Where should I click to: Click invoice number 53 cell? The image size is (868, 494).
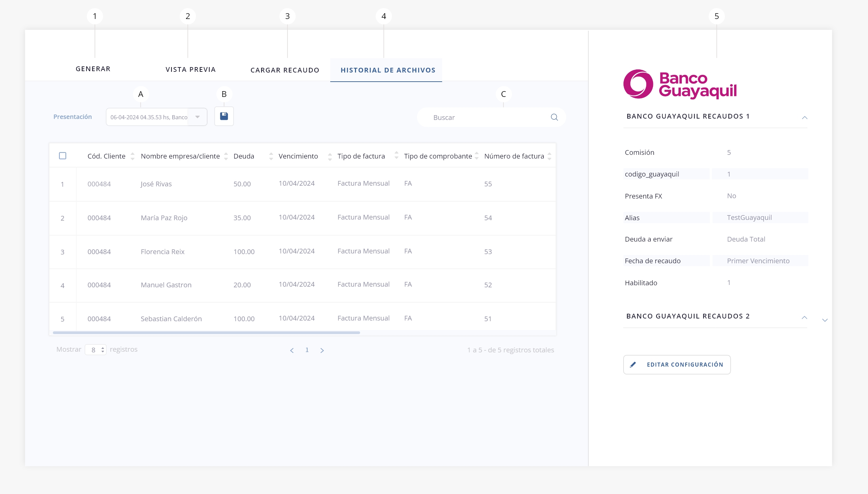coord(488,252)
